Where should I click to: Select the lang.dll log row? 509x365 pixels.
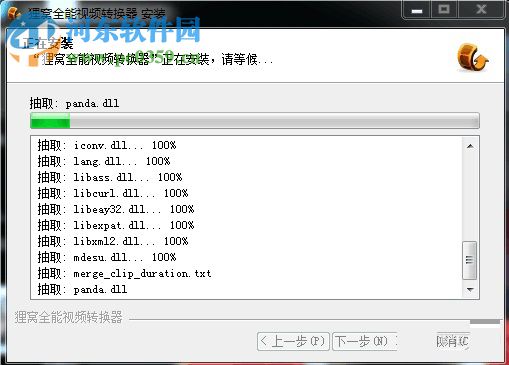coord(104,161)
